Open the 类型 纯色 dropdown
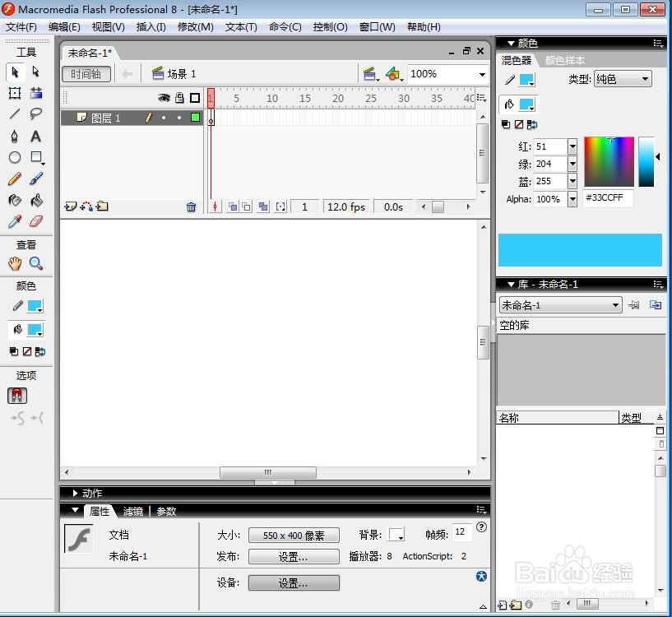The height and width of the screenshot is (617, 672). [623, 79]
